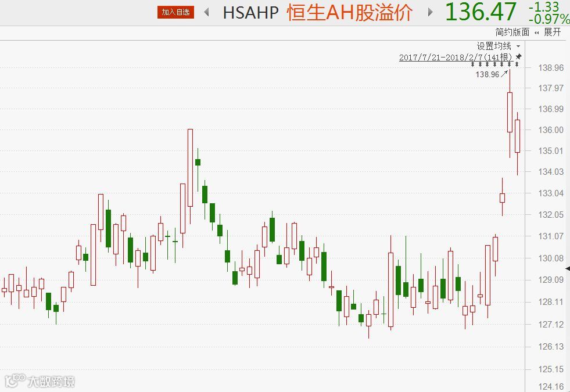This screenshot has width=570, height=392.
Task: Click the 125.15 axis label
Action: (551, 369)
